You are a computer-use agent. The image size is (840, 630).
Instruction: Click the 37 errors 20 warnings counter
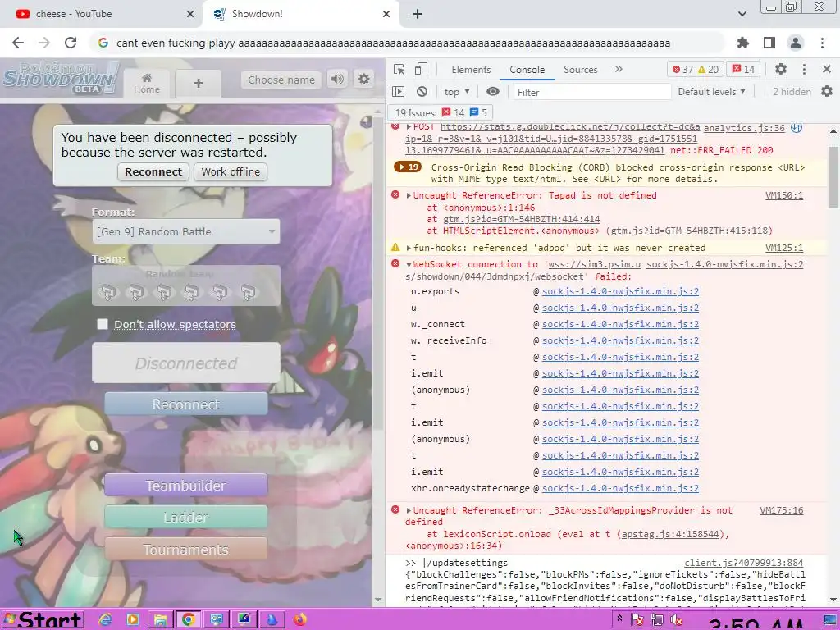pyautogui.click(x=696, y=70)
